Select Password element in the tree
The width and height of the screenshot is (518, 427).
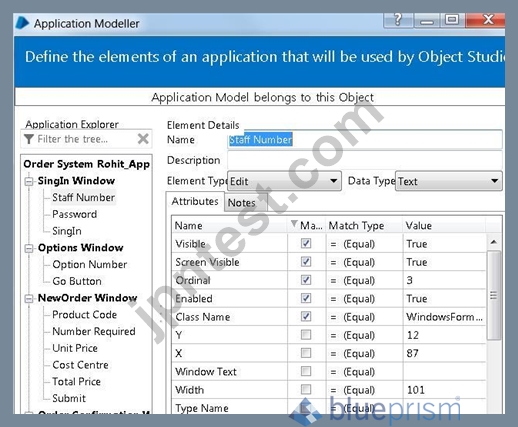75,214
